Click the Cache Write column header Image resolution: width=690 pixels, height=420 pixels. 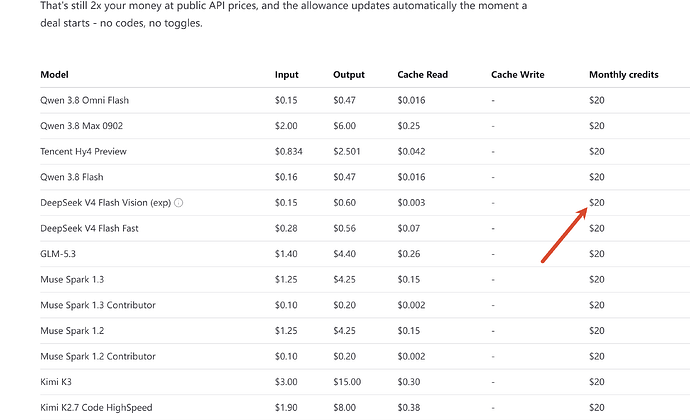518,74
